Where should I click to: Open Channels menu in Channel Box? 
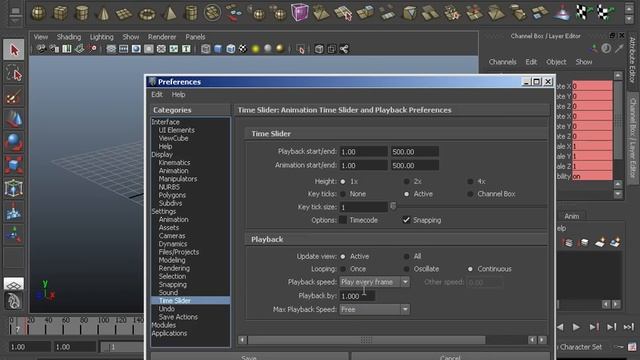click(x=502, y=62)
